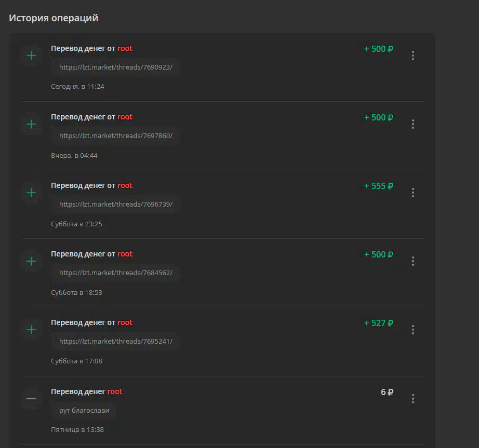Open options menu for Saturday 18:53 transfer

[413, 261]
